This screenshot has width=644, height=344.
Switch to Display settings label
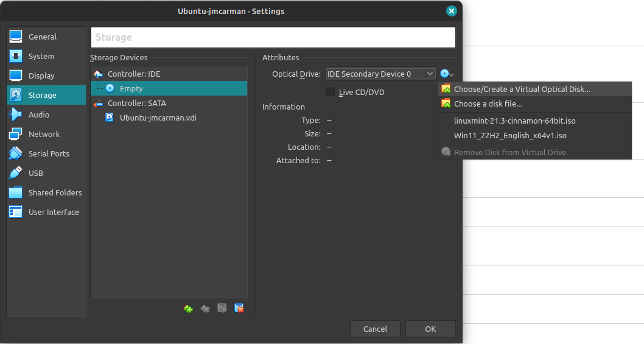click(41, 75)
